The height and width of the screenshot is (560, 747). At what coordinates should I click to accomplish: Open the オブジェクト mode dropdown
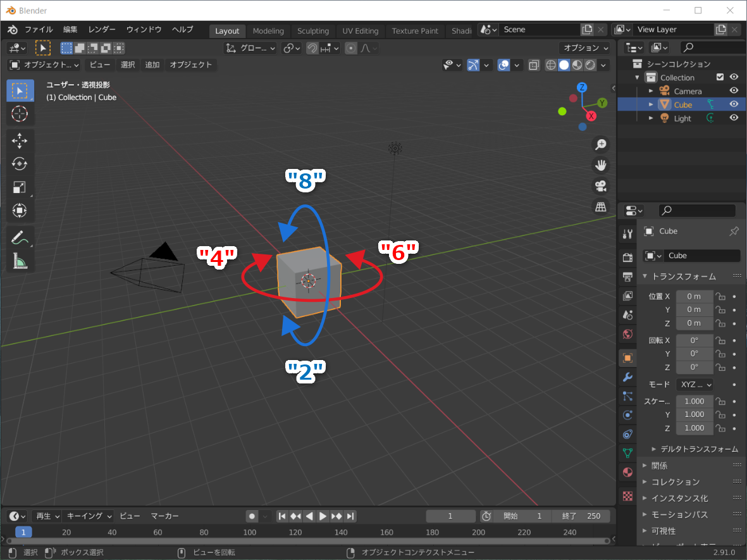click(44, 65)
